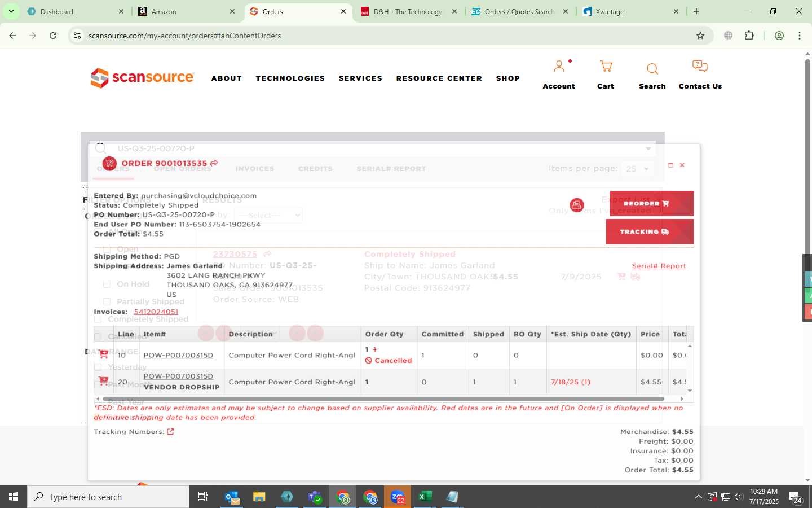Open Chrome three-dot menu

pos(800,36)
